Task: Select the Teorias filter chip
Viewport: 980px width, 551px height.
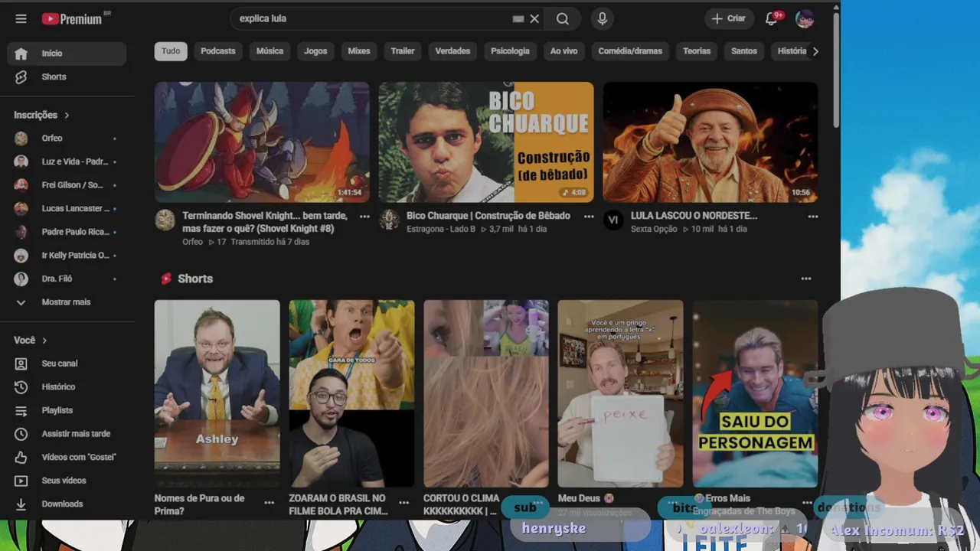Action: (x=697, y=51)
